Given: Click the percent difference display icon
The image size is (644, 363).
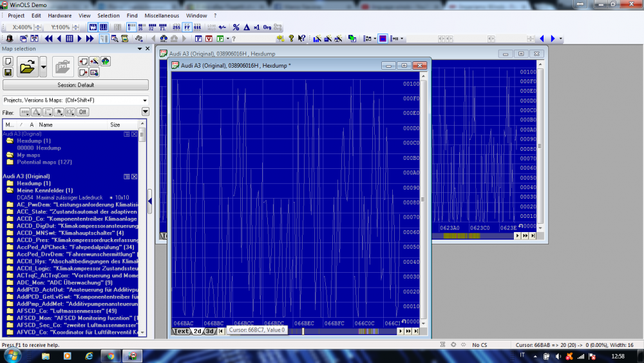Looking at the screenshot, I should pyautogui.click(x=236, y=28).
